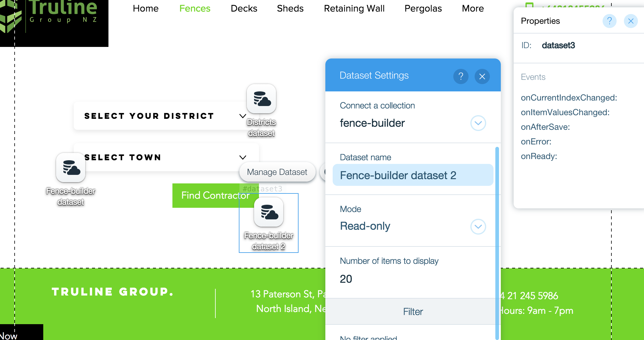Go to the Fences menu item
This screenshot has height=340, width=644.
[x=195, y=9]
